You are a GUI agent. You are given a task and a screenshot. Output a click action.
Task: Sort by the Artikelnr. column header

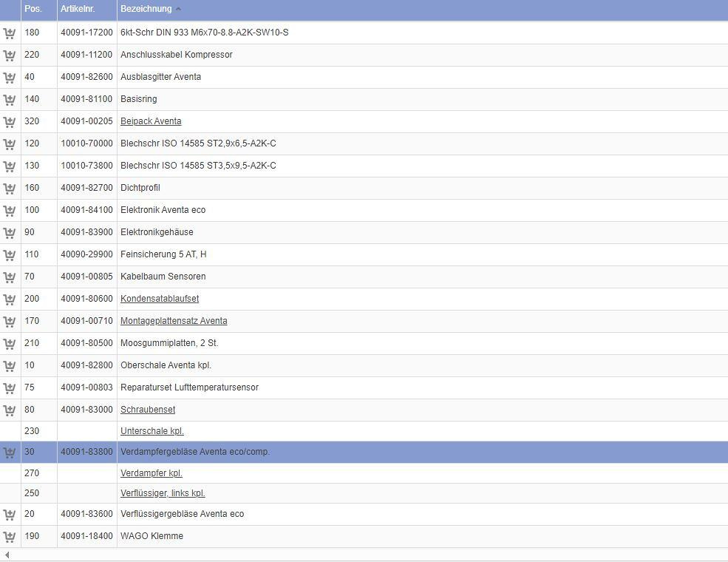pos(78,9)
